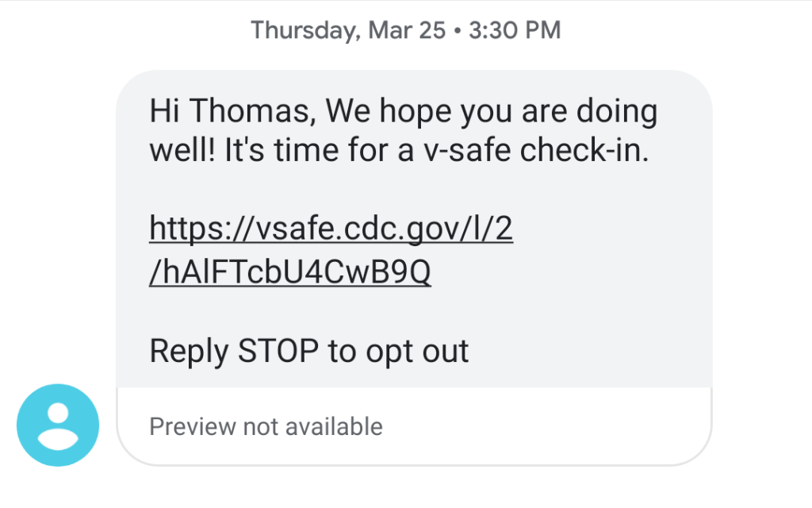Click the 'Reply STOP to opt out' line
The width and height of the screenshot is (812, 508).
[309, 350]
